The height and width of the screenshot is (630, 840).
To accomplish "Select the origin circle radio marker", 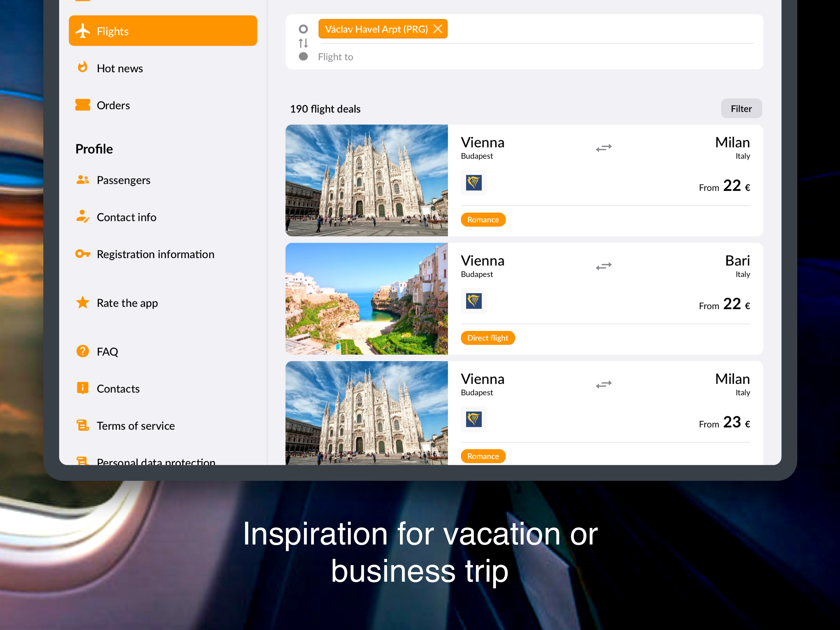I will [x=303, y=29].
